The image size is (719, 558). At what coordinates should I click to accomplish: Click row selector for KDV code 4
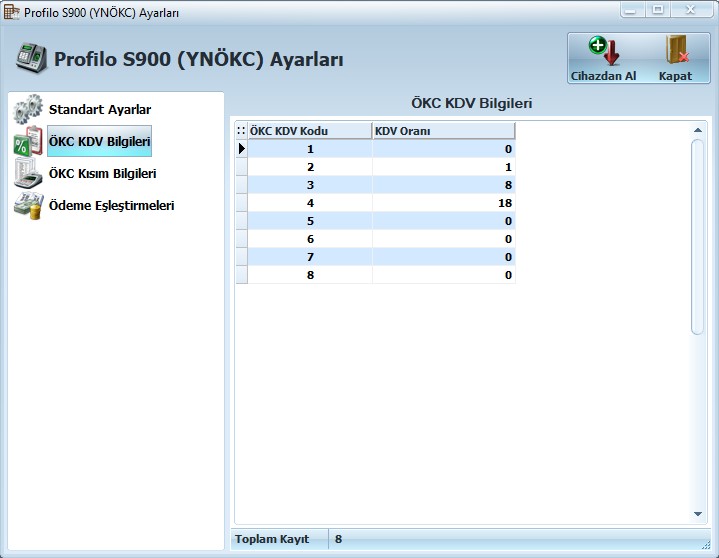tap(242, 203)
